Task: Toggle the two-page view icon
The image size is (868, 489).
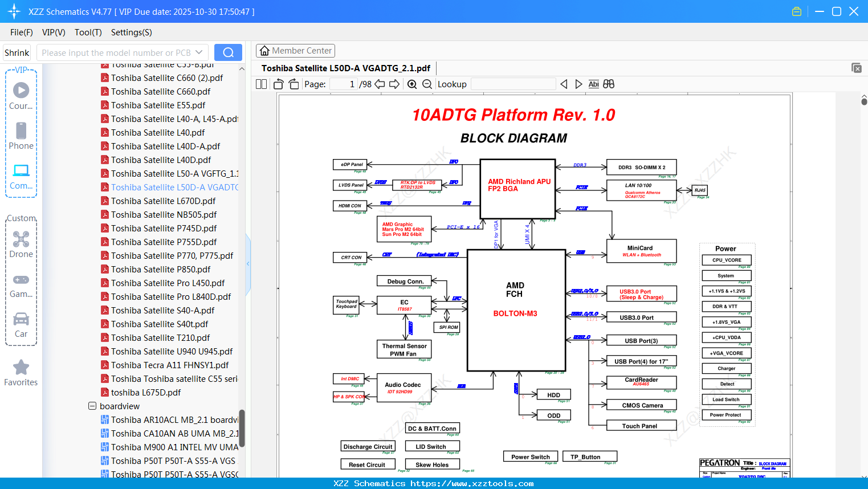Action: pos(262,84)
